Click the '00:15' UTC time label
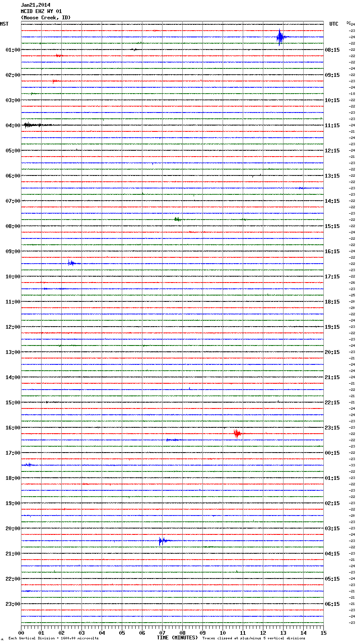Viewport: 357px width, 644px height. (332, 453)
